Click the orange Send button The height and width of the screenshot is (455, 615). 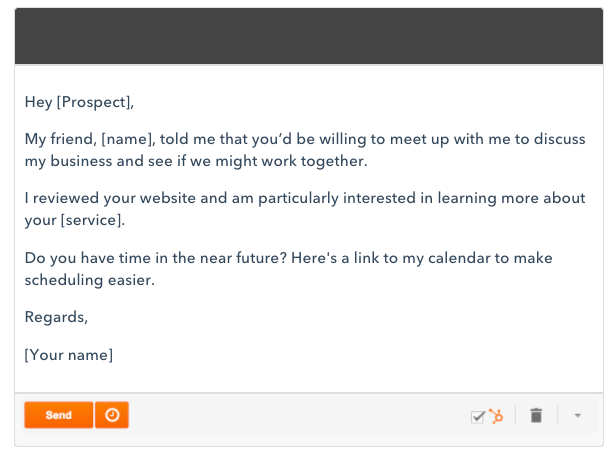(58, 415)
